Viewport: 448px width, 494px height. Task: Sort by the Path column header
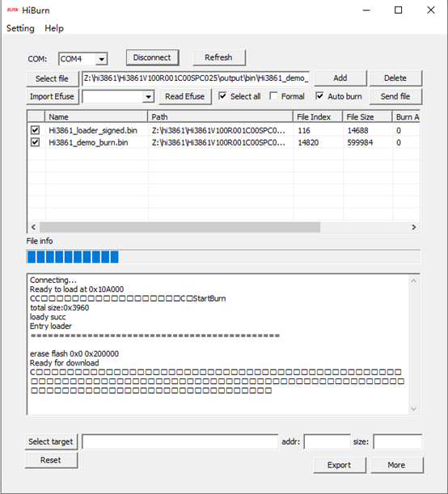pos(220,117)
